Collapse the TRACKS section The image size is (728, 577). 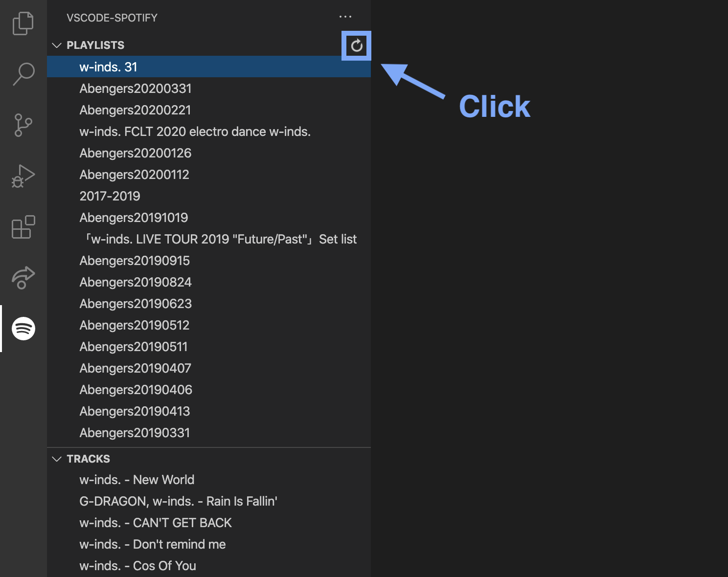click(57, 459)
